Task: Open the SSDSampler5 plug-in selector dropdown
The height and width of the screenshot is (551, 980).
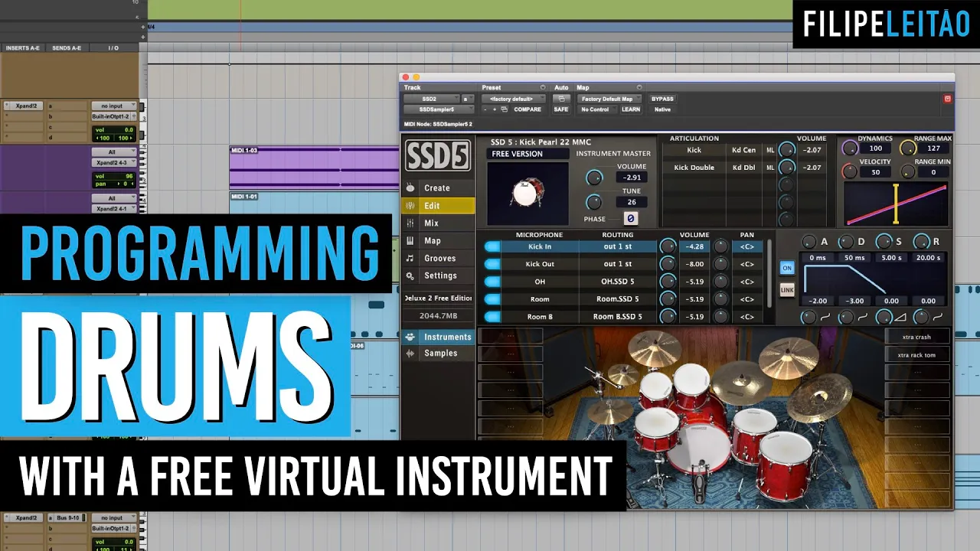Action: [439, 109]
